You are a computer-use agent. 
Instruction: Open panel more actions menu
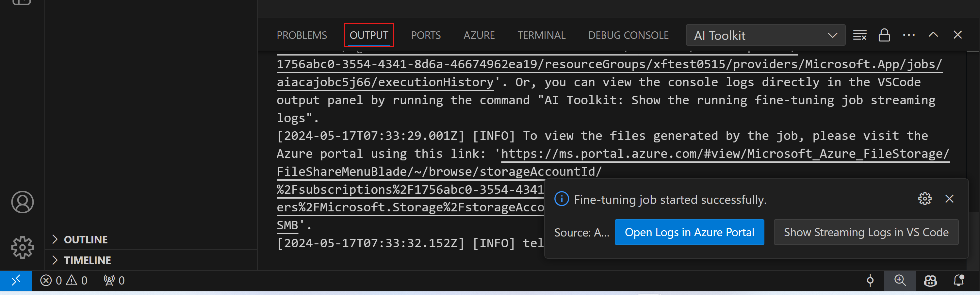pyautogui.click(x=909, y=35)
